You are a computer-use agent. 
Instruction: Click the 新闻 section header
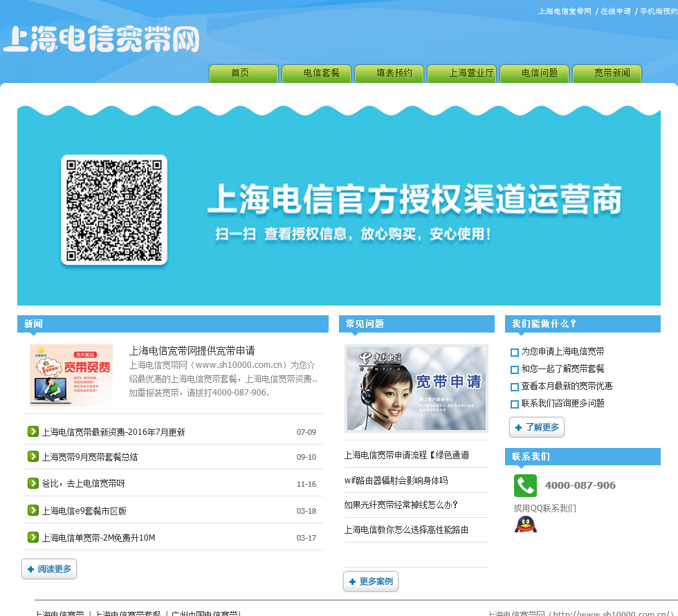pos(173,324)
